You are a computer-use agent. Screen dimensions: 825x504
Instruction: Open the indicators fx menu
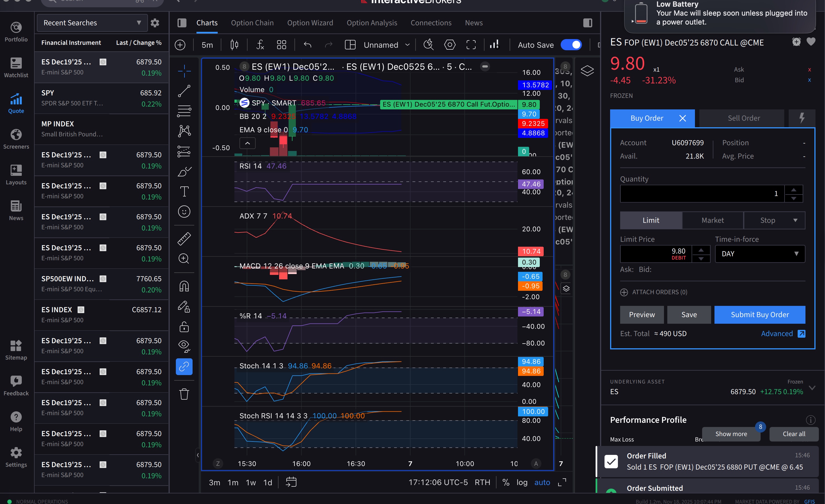260,45
